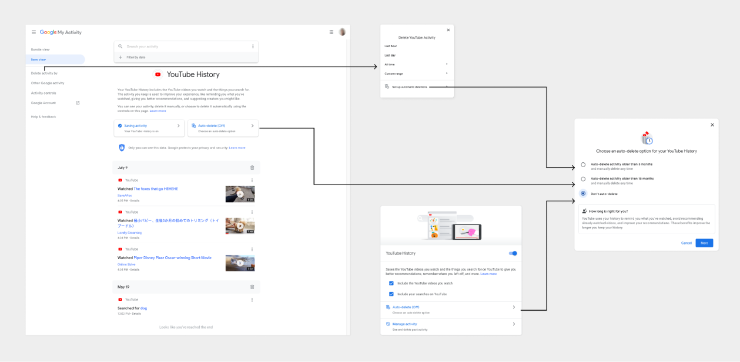Click the 'Google My Activity' logo
The image size is (740, 362).
(60, 32)
